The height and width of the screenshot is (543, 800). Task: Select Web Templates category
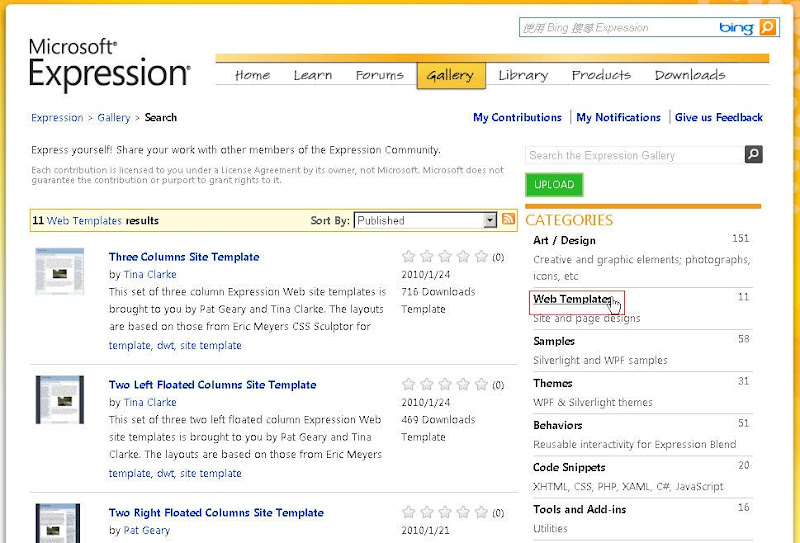571,299
